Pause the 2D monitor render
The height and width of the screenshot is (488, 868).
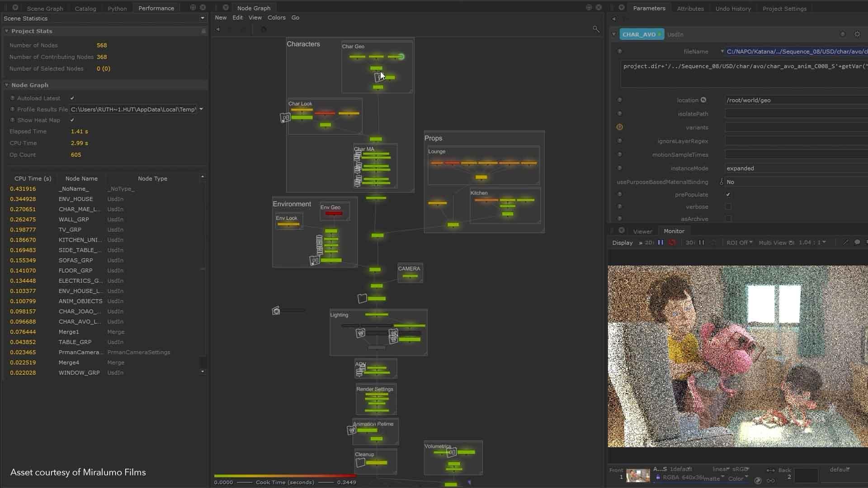click(x=660, y=243)
